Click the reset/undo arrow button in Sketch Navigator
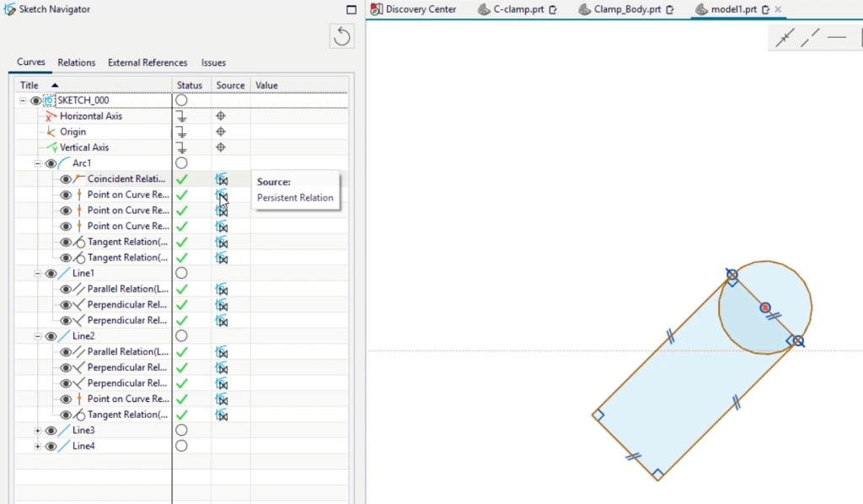This screenshot has width=863, height=504. click(x=342, y=36)
